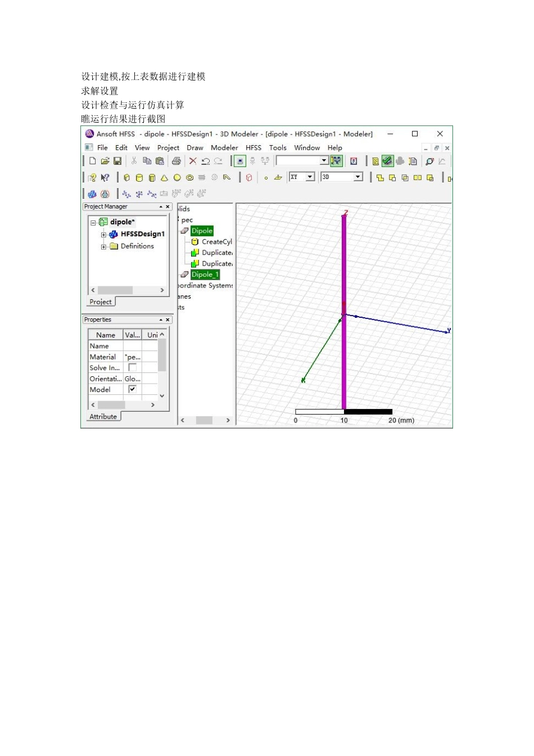Click the red wireframe box icon
The width and height of the screenshot is (534, 756).
pyautogui.click(x=249, y=178)
